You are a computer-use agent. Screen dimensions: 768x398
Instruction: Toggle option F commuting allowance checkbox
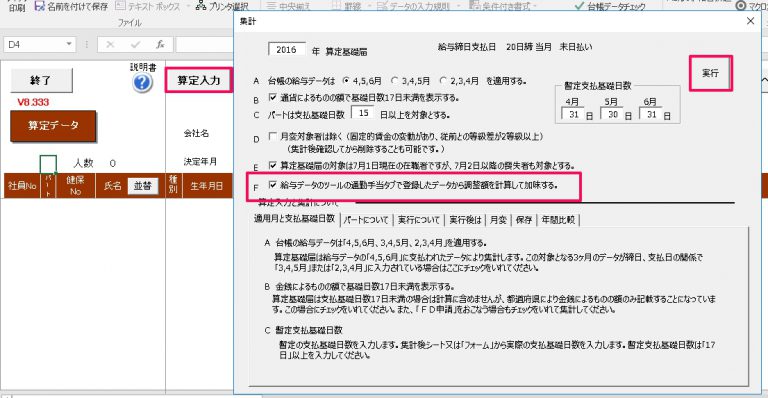(x=273, y=185)
